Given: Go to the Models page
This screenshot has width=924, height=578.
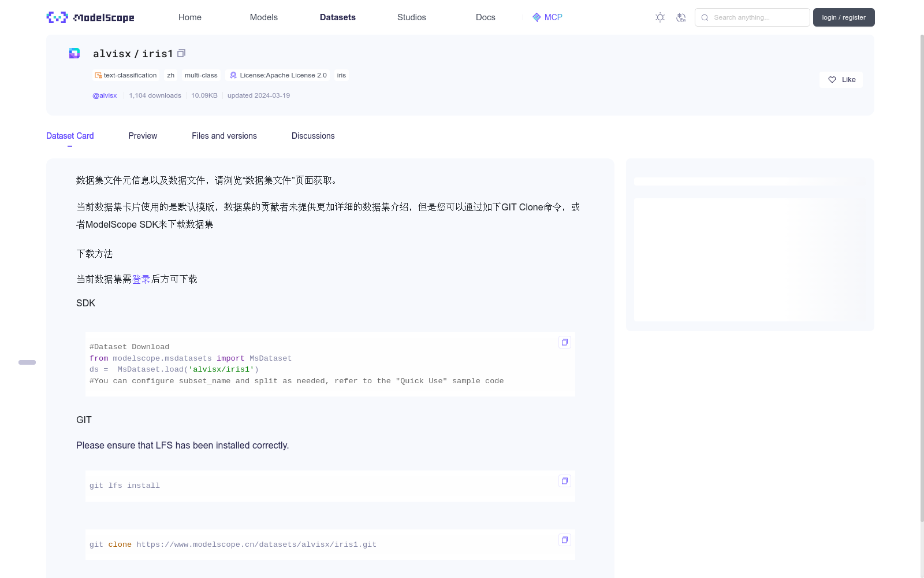Looking at the screenshot, I should pyautogui.click(x=264, y=17).
